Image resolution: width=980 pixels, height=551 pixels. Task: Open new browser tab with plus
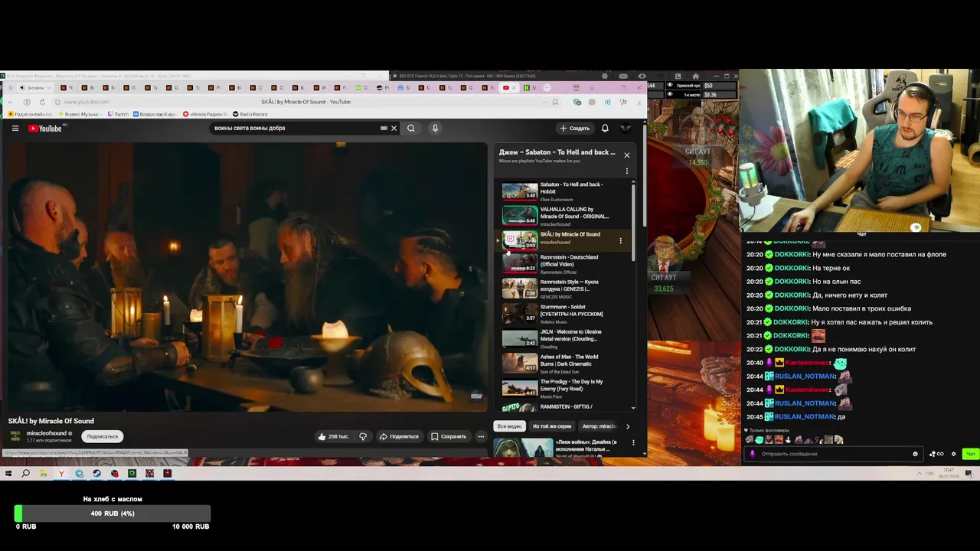[x=547, y=87]
